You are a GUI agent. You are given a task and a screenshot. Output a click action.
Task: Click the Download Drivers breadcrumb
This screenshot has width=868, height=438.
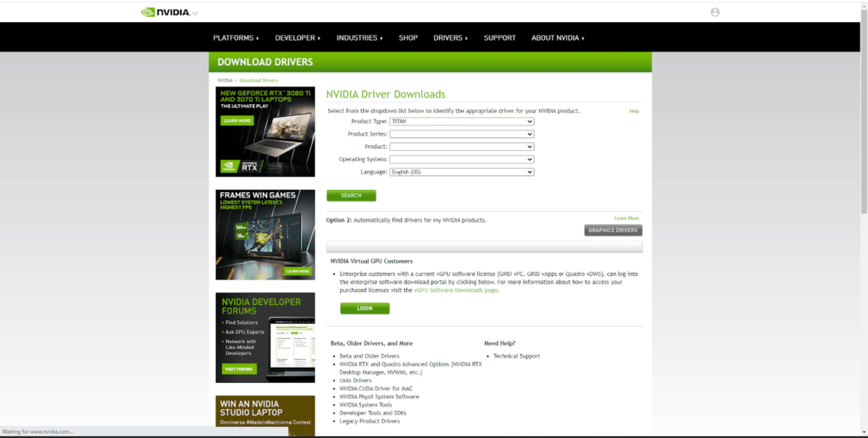coord(259,80)
